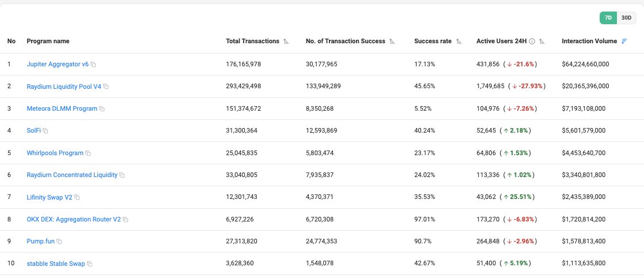
Task: Click the Total Transactions column header
Action: pyautogui.click(x=253, y=41)
